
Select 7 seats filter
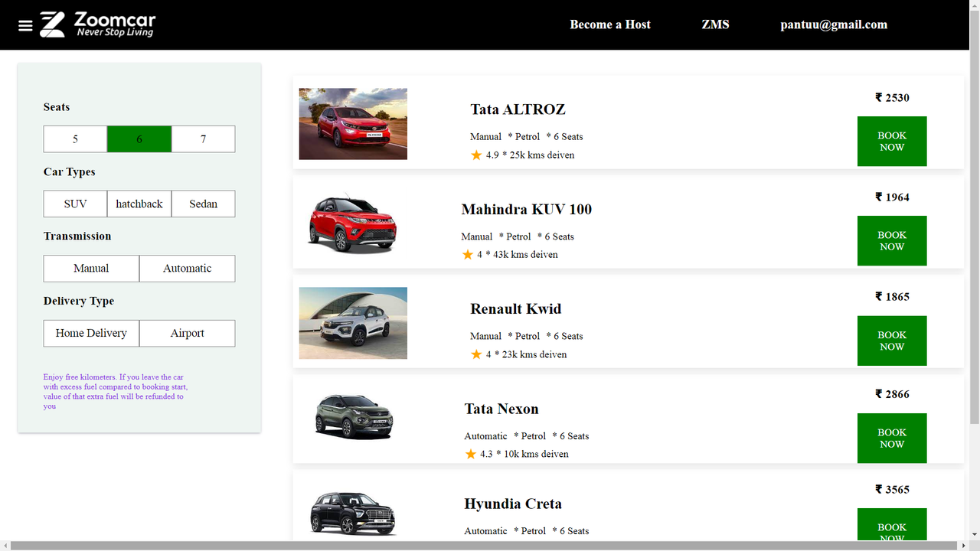[203, 139]
